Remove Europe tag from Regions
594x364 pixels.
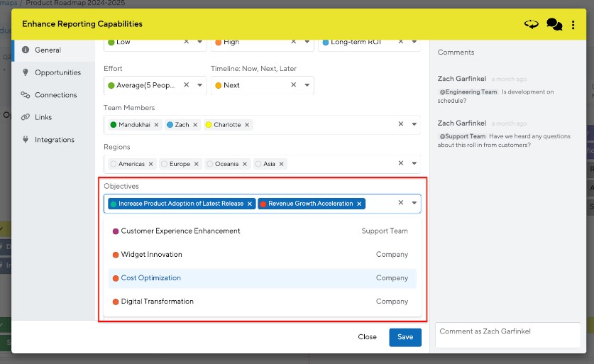click(x=196, y=164)
